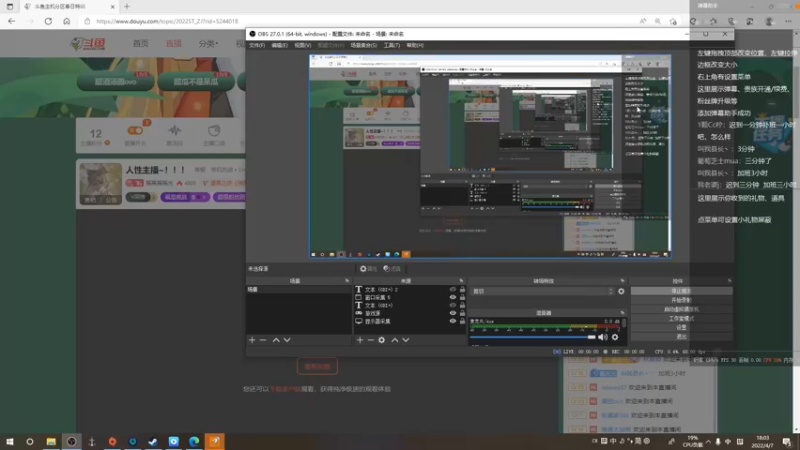800x450 pixels.
Task: Undock the Scene Transitions panel header icon
Action: click(622, 281)
